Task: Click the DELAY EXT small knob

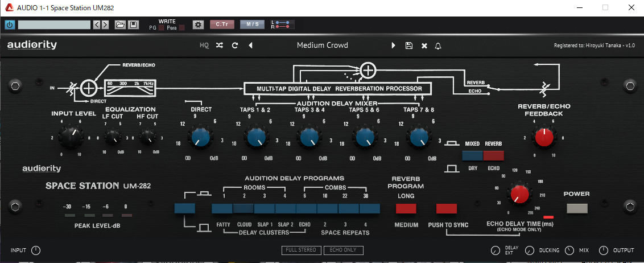Action: [x=496, y=250]
